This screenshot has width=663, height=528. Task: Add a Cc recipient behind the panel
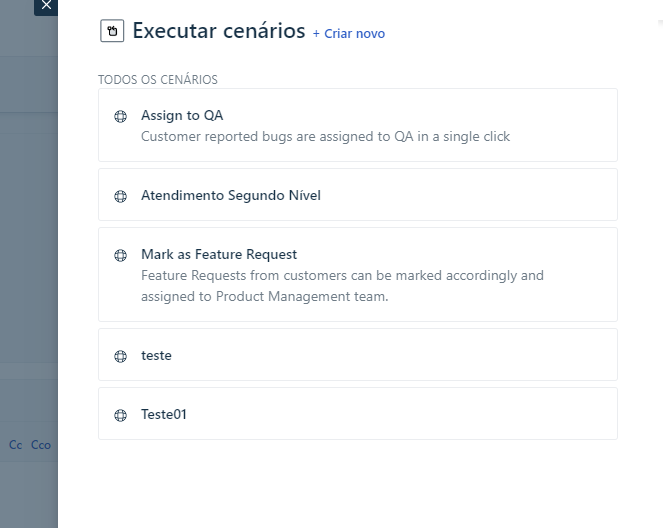15,445
